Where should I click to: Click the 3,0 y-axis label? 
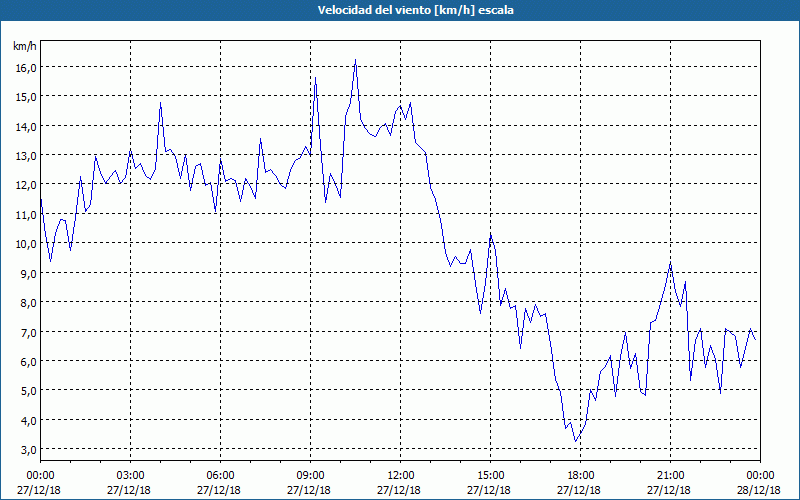pyautogui.click(x=27, y=450)
